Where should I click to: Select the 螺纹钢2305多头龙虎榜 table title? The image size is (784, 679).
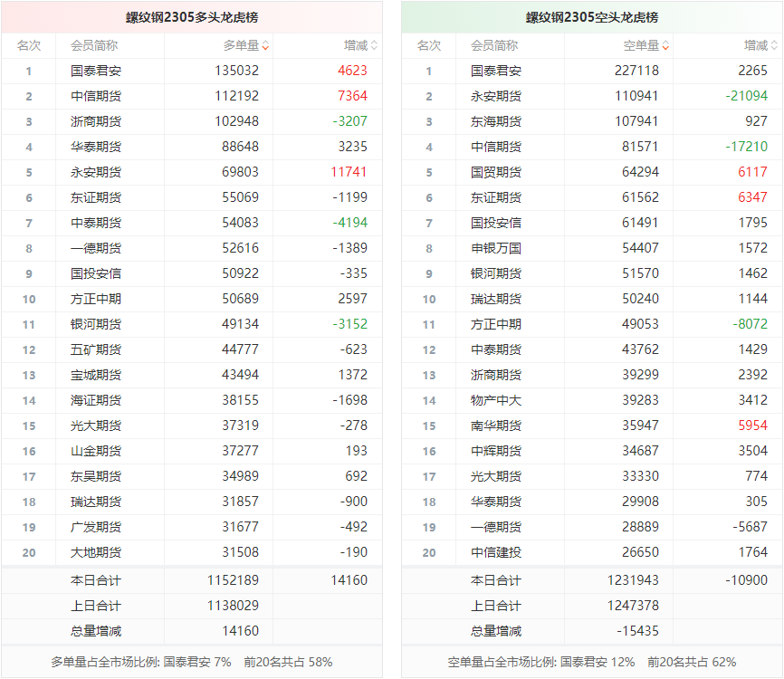click(192, 17)
